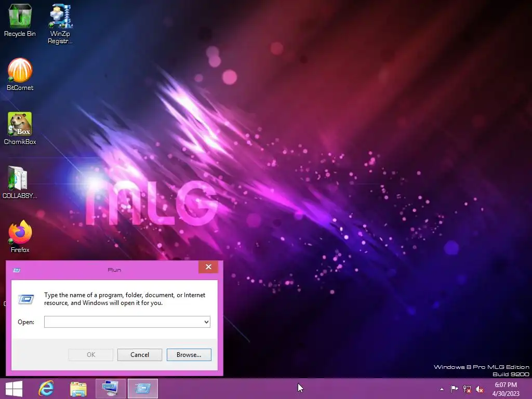Focus the Open text field

coord(124,322)
